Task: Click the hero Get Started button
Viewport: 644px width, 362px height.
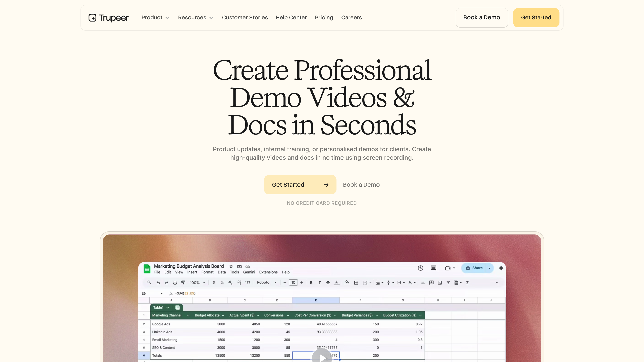Action: (300, 185)
